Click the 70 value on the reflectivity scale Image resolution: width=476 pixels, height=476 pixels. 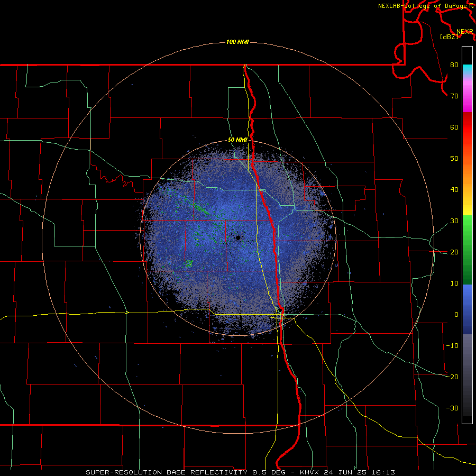pyautogui.click(x=454, y=96)
